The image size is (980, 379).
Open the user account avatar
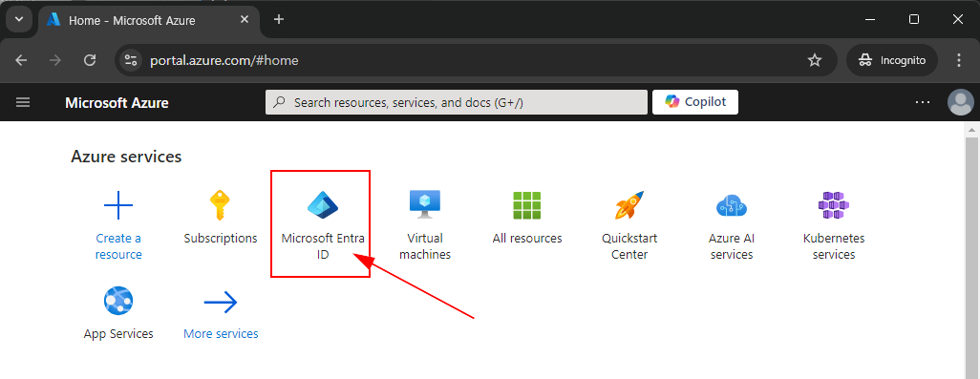click(961, 102)
